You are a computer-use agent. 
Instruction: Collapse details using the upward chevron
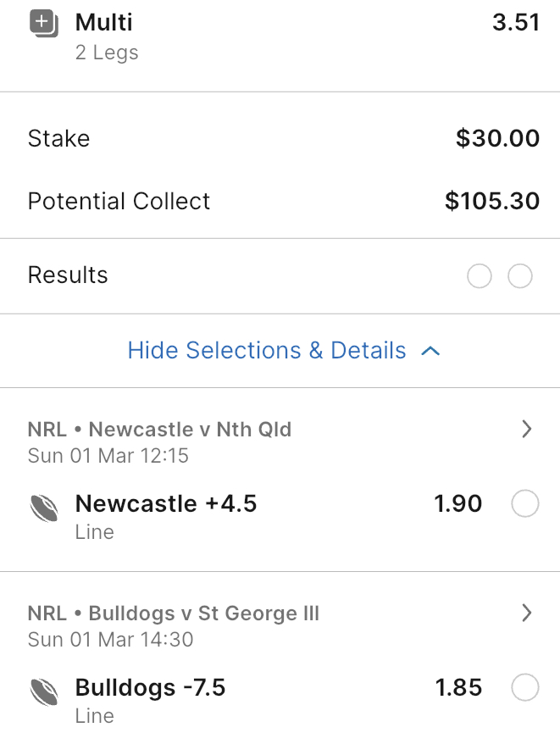[430, 351]
